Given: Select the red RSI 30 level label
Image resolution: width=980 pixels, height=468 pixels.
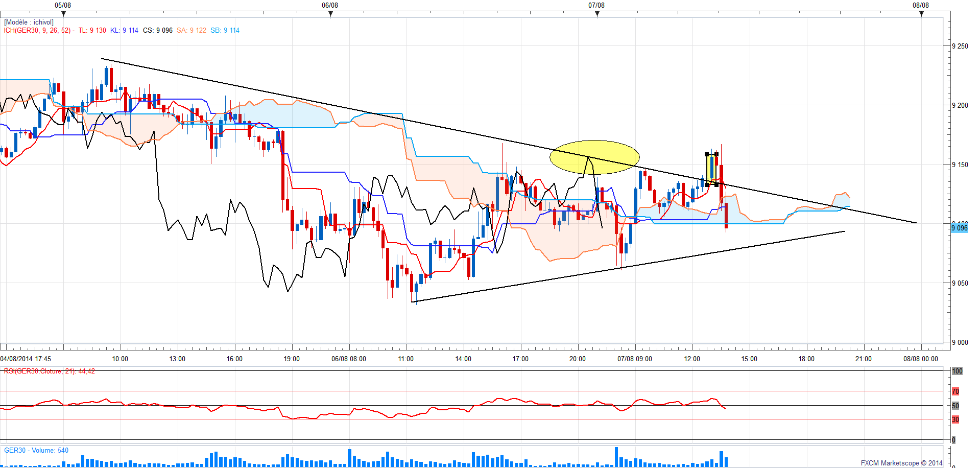Looking at the screenshot, I should pyautogui.click(x=955, y=419).
